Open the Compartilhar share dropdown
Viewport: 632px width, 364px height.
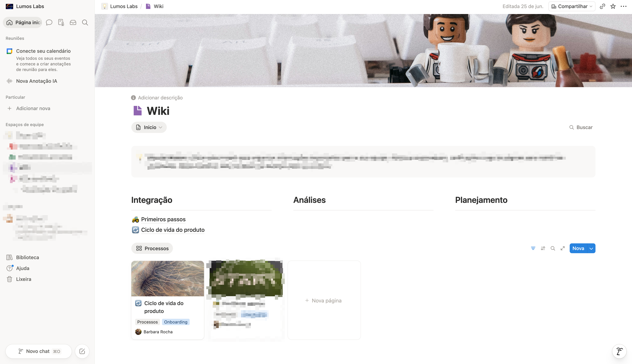[x=572, y=6]
